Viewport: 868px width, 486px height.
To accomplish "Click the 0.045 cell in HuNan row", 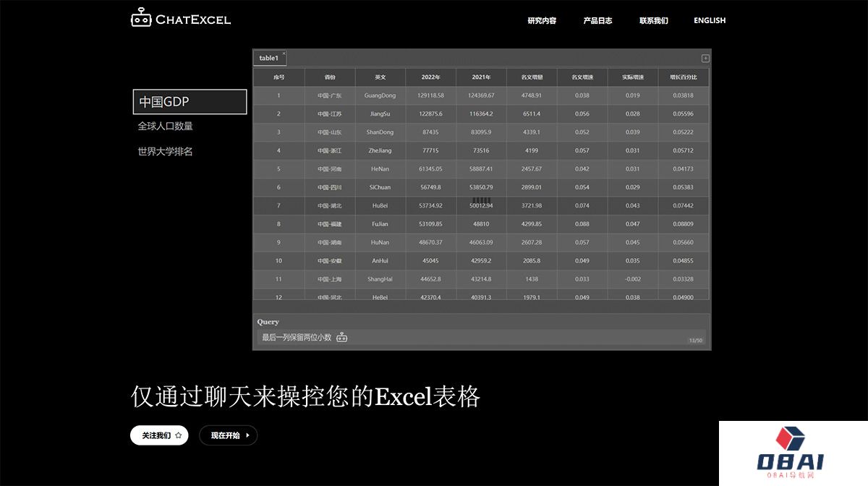I will 633,242.
